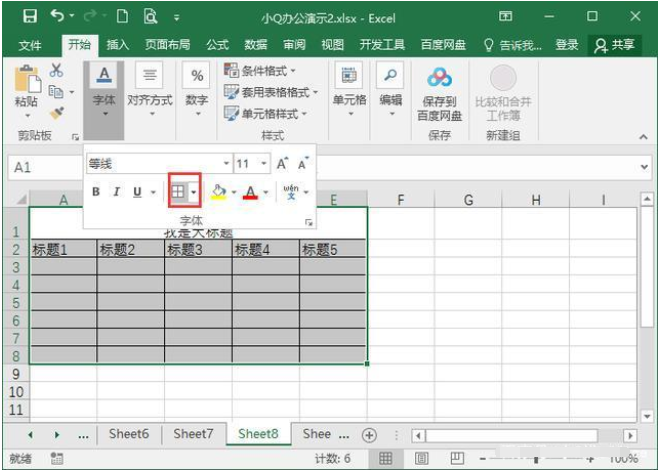Click the Share button
This screenshot has width=661, height=473.
pyautogui.click(x=614, y=45)
